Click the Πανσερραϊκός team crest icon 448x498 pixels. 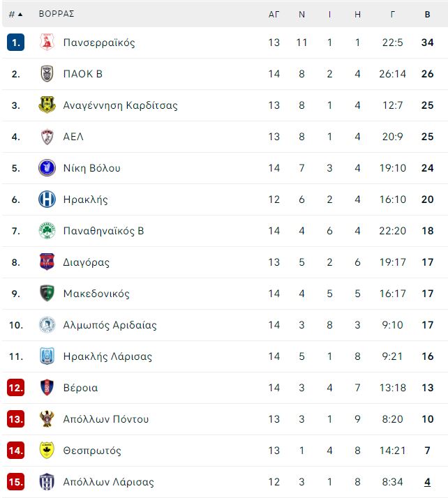[x=47, y=43]
